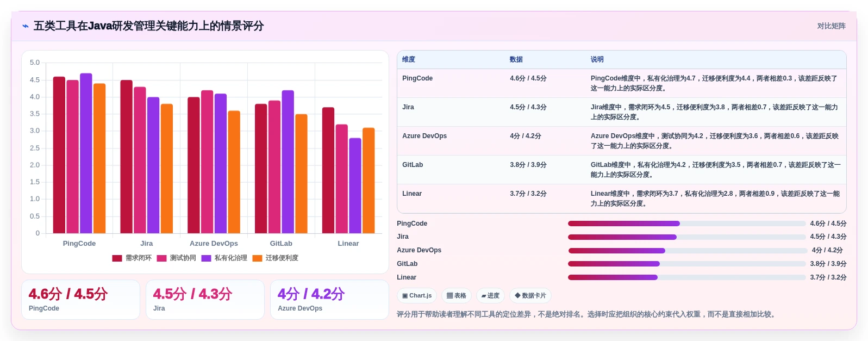Select the PingCode table row name
This screenshot has height=341, width=868.
click(417, 78)
